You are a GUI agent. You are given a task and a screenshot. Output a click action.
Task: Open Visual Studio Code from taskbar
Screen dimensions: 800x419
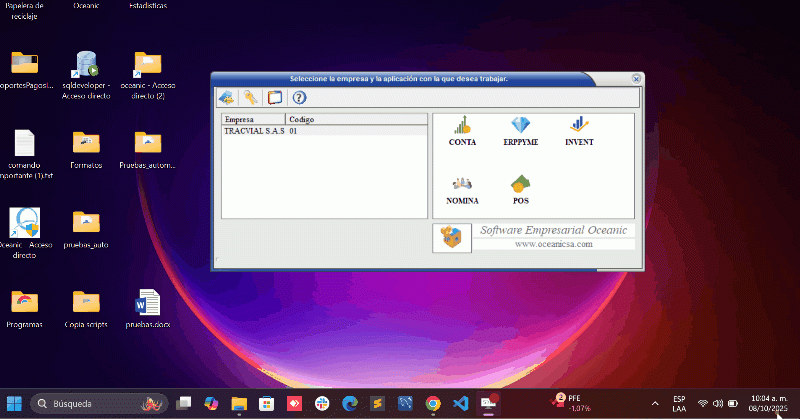point(460,403)
